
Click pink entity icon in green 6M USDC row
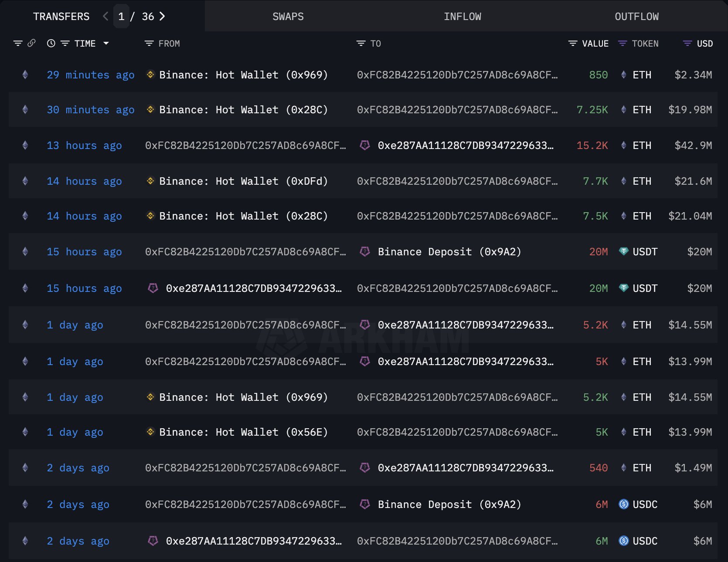click(x=153, y=541)
